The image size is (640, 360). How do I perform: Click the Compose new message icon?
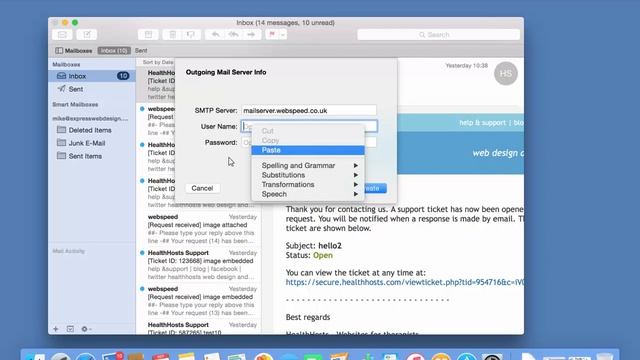[x=87, y=35]
